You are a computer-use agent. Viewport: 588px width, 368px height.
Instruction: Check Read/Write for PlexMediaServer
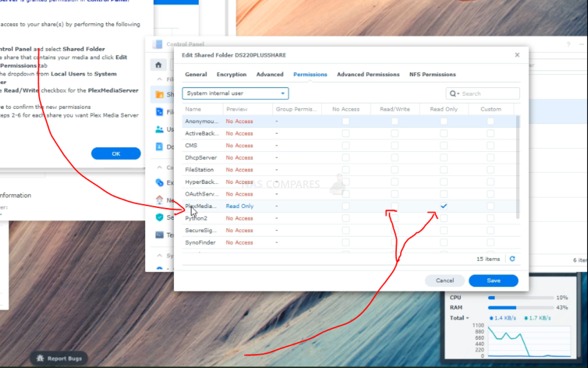[x=395, y=206]
